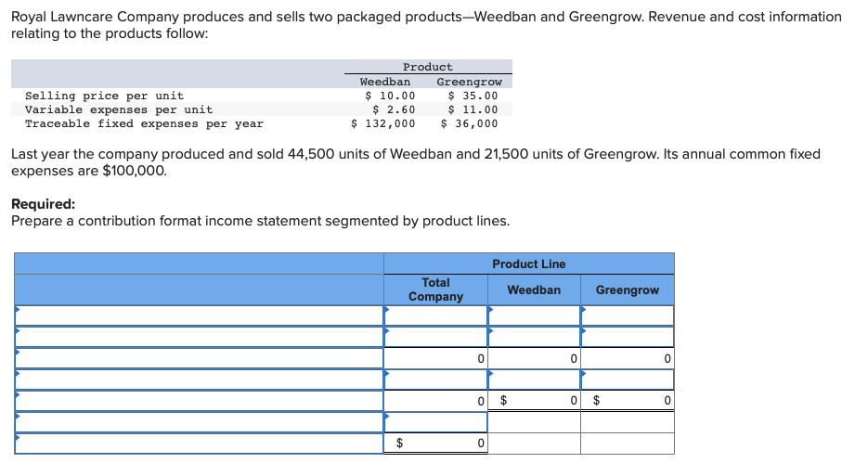
Task: Click the Weedban heading in the data table
Action: pyautogui.click(x=384, y=82)
